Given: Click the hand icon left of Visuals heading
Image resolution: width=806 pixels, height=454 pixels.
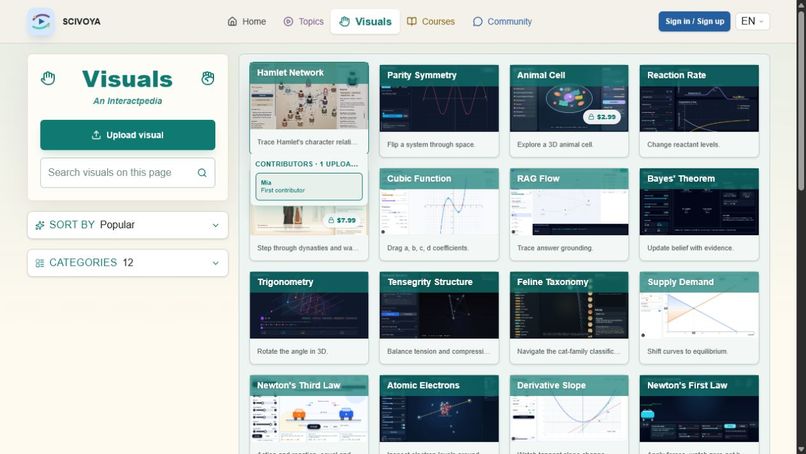Looking at the screenshot, I should [x=48, y=78].
